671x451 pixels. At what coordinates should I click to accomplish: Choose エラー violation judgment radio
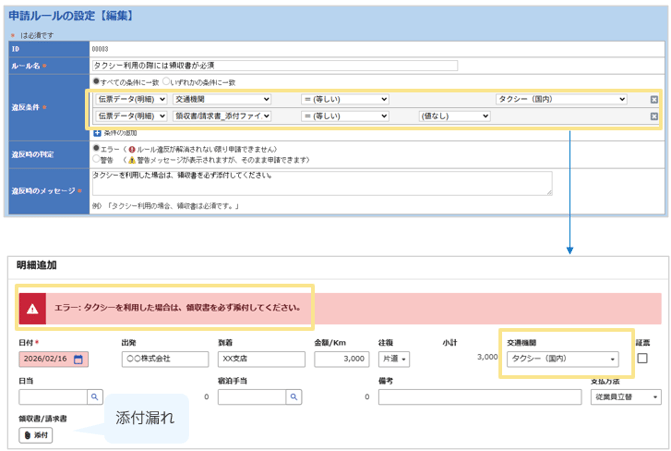pos(96,148)
